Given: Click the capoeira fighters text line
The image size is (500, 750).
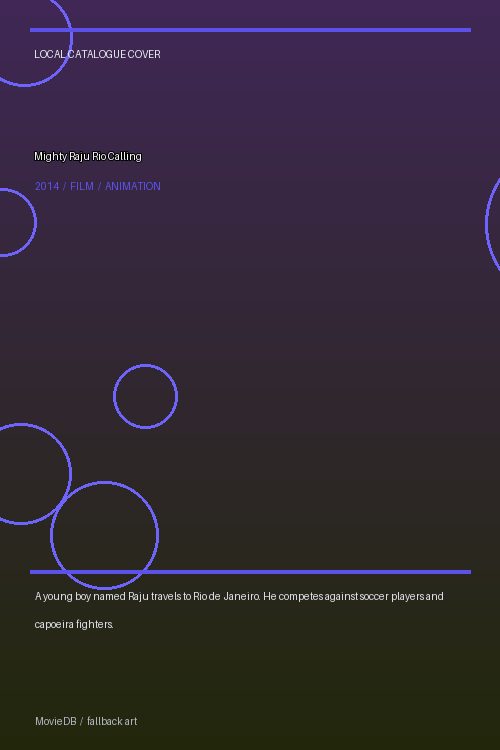Looking at the screenshot, I should tap(74, 624).
